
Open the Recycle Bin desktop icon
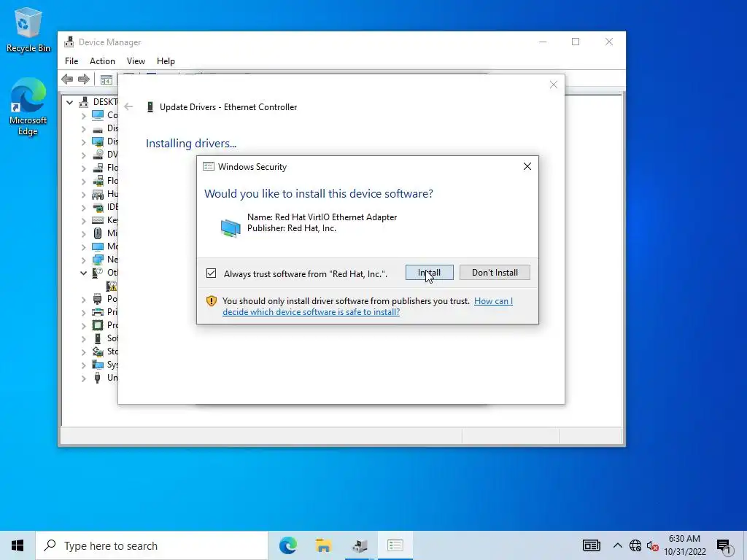pos(28,30)
